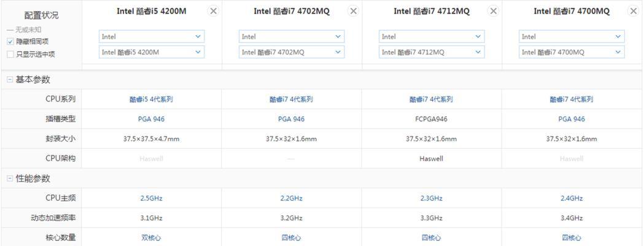Click the Intel 酷睿i7 4700MQ heading
The height and width of the screenshot is (246, 644).
coord(572,12)
